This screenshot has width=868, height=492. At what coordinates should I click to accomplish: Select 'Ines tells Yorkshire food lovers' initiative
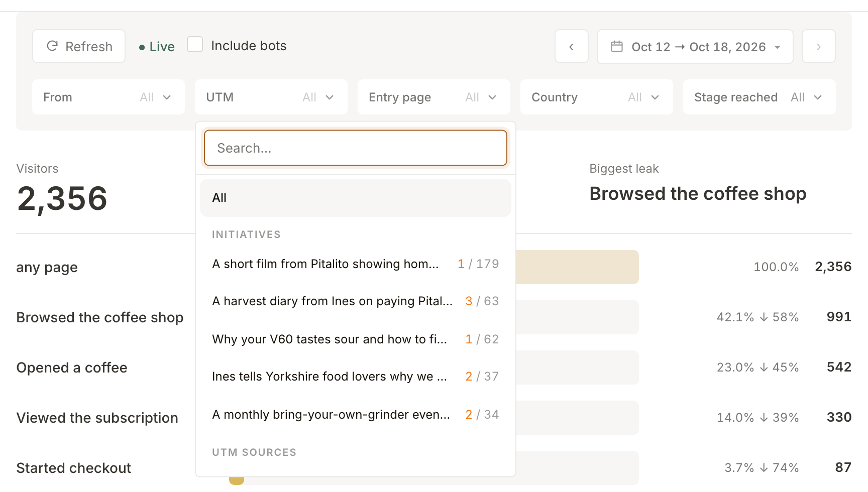pyautogui.click(x=356, y=377)
